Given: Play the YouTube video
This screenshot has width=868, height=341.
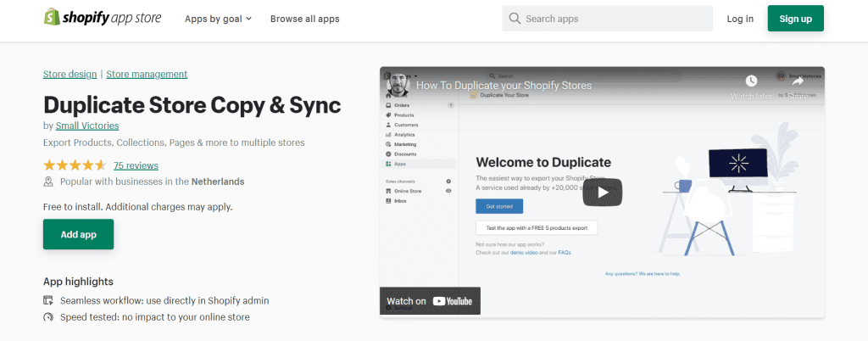Looking at the screenshot, I should click(x=603, y=192).
